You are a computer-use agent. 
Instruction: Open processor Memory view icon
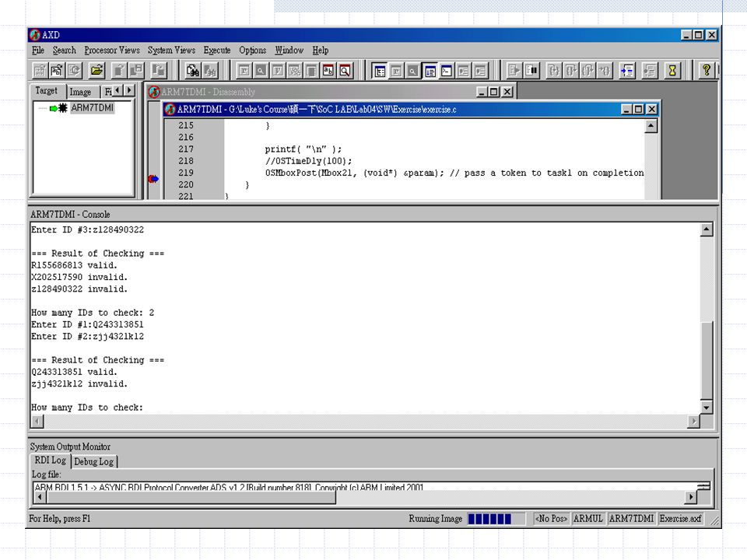tap(311, 71)
